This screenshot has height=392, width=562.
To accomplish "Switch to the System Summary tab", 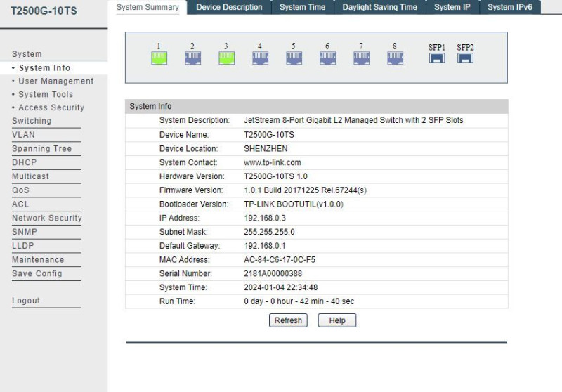I will point(148,7).
